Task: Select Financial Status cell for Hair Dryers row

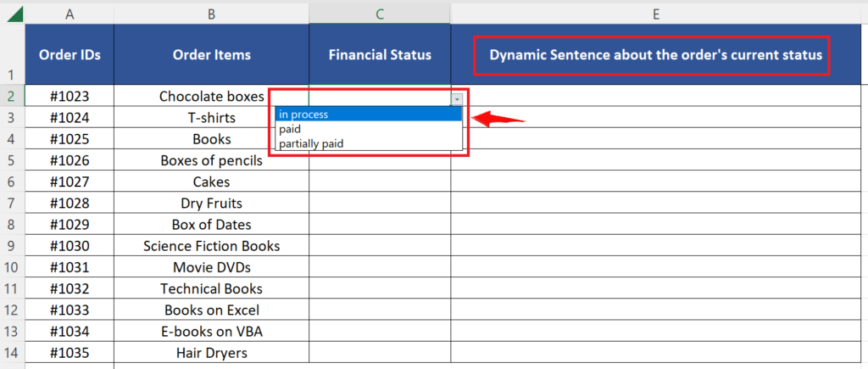Action: pos(380,353)
